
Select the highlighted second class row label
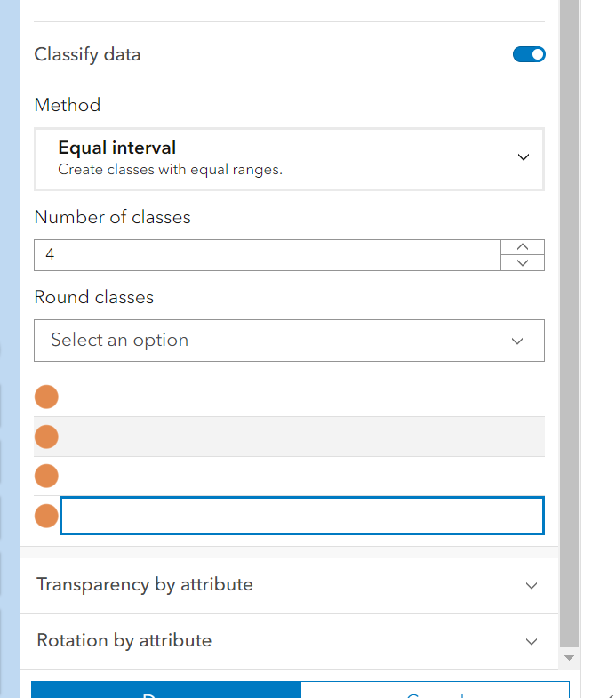(x=301, y=437)
